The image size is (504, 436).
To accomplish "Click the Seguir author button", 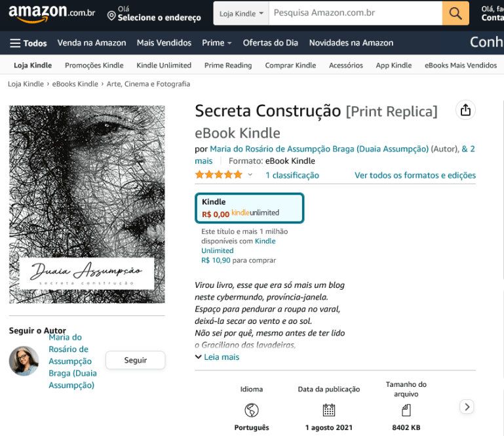I will click(136, 361).
